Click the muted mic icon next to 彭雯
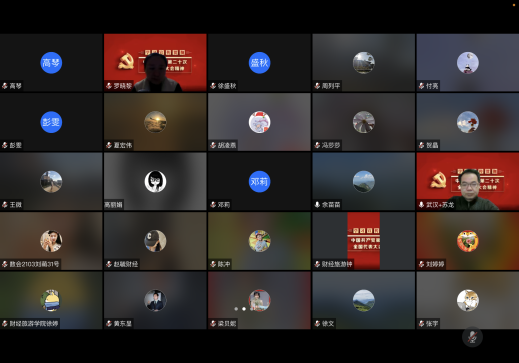519x363 pixels. [x=5, y=145]
